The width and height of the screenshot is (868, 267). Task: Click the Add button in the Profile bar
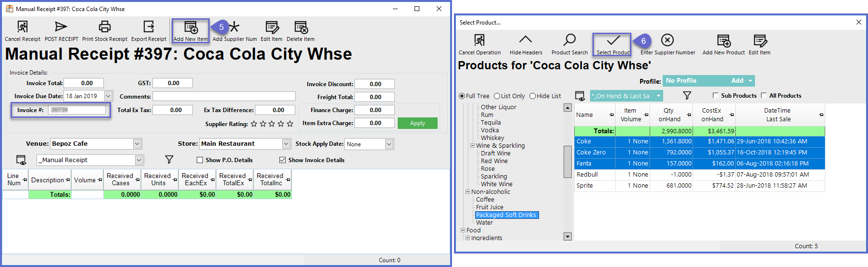click(x=737, y=81)
